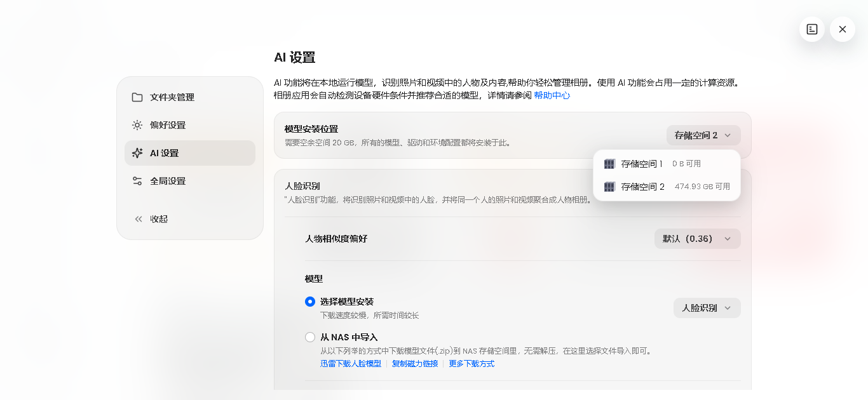This screenshot has width=868, height=400.
Task: Collapse the sidebar with 收起
Action: point(190,219)
